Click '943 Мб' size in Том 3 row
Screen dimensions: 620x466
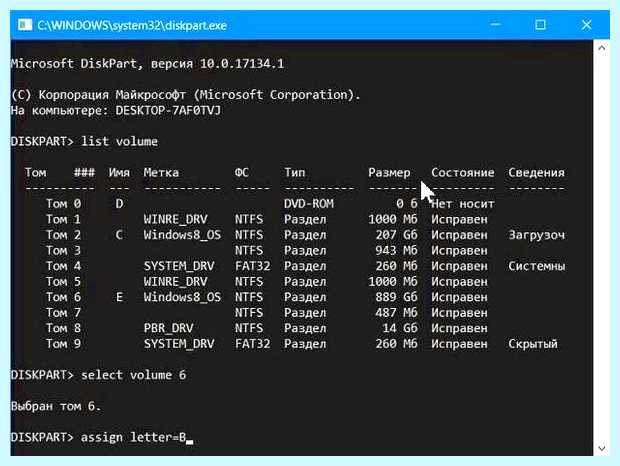click(397, 251)
